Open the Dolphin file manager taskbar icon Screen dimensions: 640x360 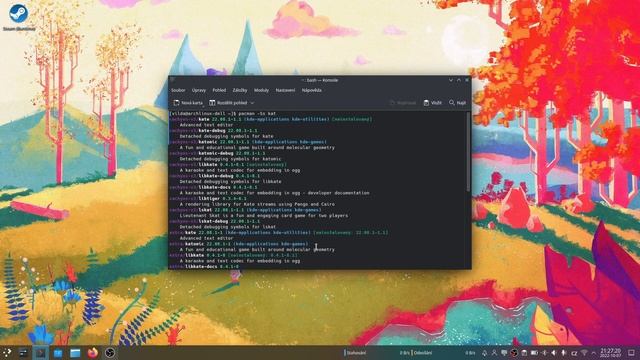point(75,353)
